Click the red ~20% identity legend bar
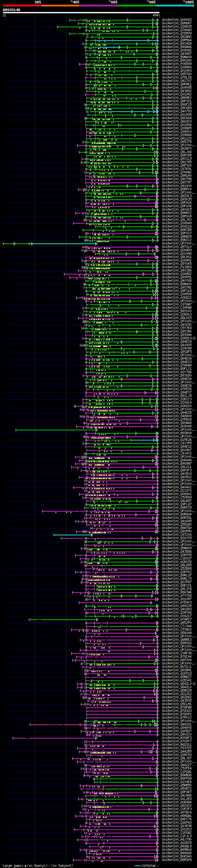This screenshot has height=868, width=197. pyautogui.click(x=22, y=6)
